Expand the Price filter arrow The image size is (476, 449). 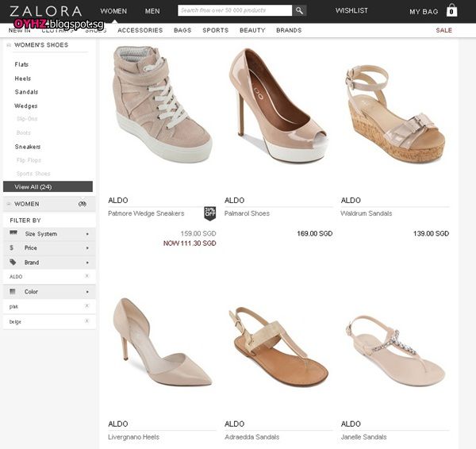(x=87, y=248)
